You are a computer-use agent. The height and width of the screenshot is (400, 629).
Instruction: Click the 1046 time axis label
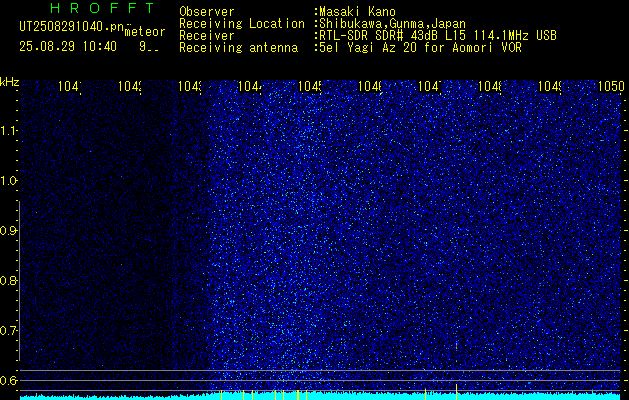pos(370,86)
